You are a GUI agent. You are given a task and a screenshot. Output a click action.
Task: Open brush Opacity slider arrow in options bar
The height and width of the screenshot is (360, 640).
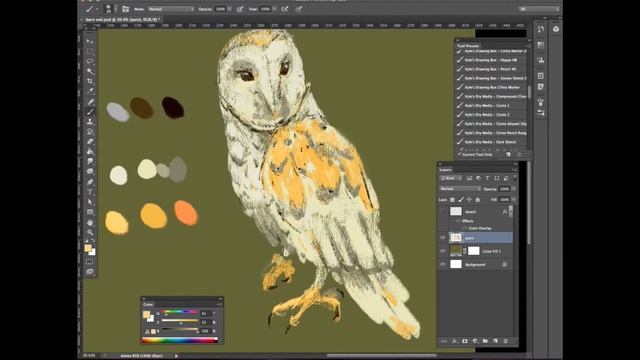(x=230, y=9)
